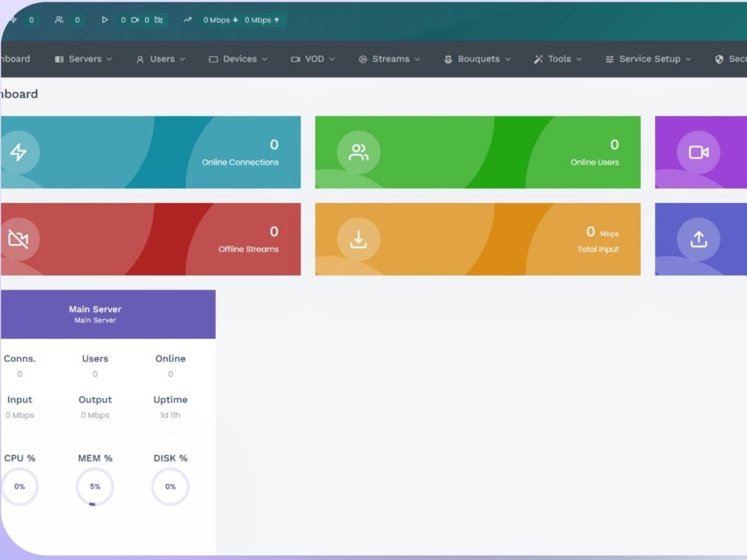The image size is (747, 560).
Task: Select the Streams menu item
Action: coord(388,58)
